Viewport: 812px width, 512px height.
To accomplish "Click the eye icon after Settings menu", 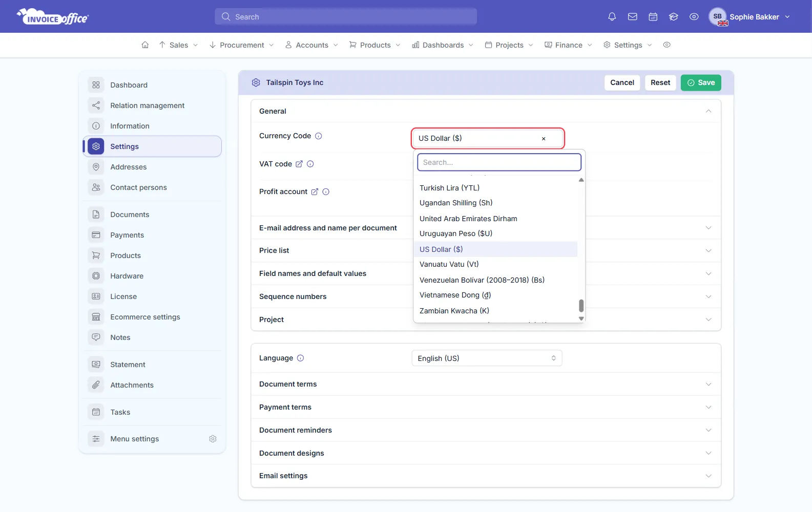I will pos(667,45).
